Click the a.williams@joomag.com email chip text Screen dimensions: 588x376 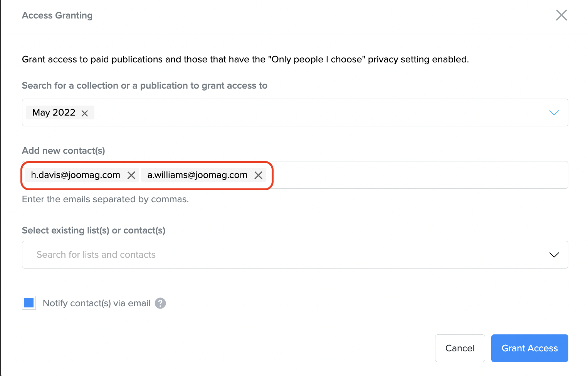197,175
